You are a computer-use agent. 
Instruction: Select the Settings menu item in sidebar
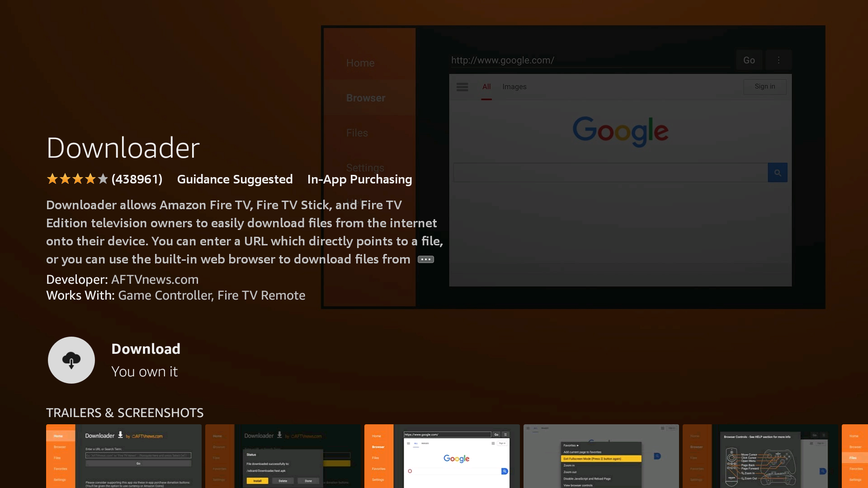pyautogui.click(x=365, y=168)
